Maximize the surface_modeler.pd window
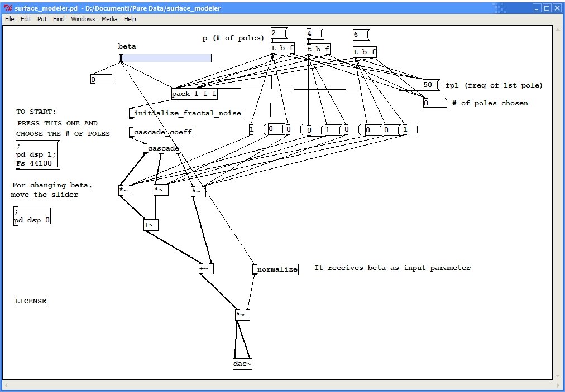Viewport: 565px width, 392px height. [547, 8]
